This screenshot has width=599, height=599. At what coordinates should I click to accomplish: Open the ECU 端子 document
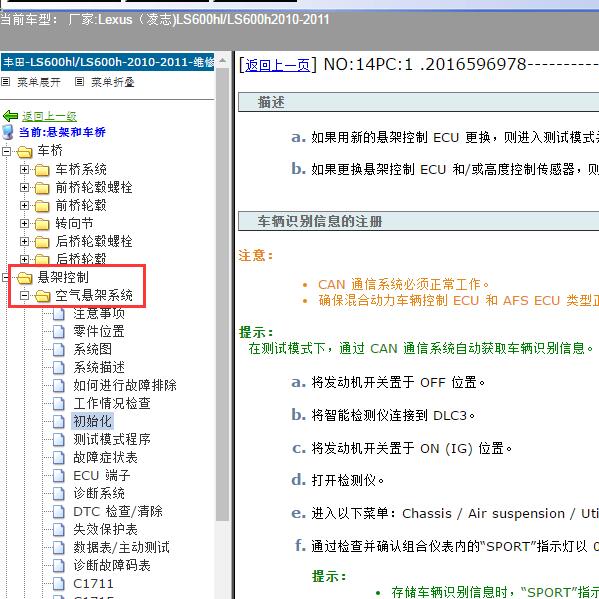click(x=101, y=475)
